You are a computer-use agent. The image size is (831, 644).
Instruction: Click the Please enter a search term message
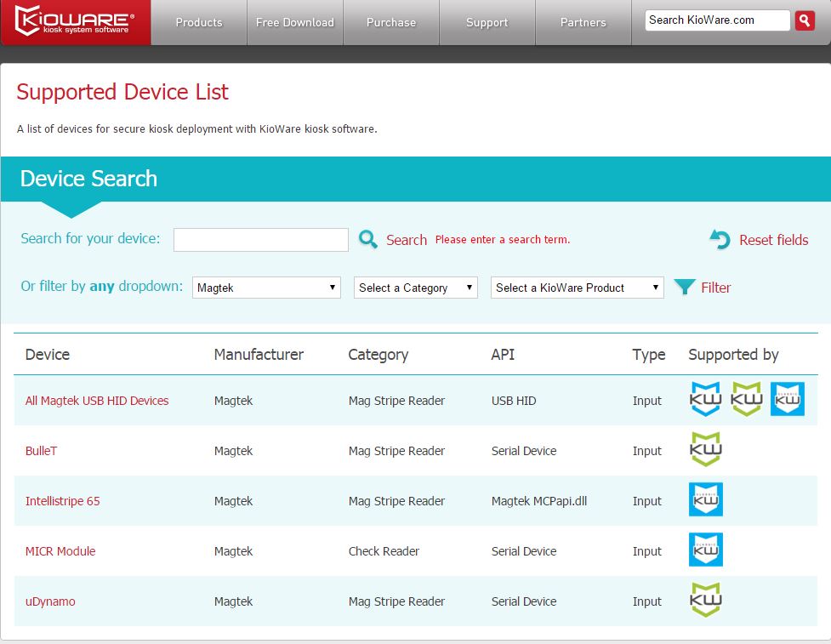point(503,240)
